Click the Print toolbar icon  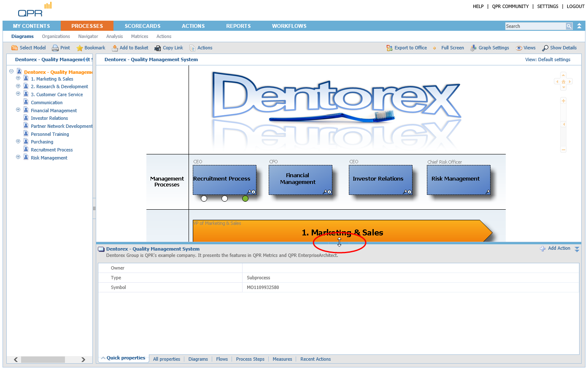pos(55,48)
